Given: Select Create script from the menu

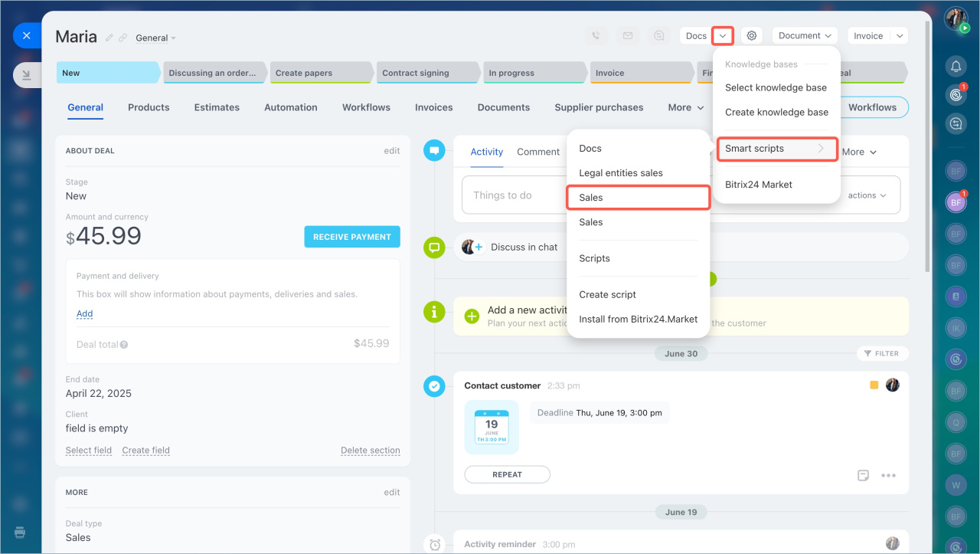Looking at the screenshot, I should pos(607,294).
